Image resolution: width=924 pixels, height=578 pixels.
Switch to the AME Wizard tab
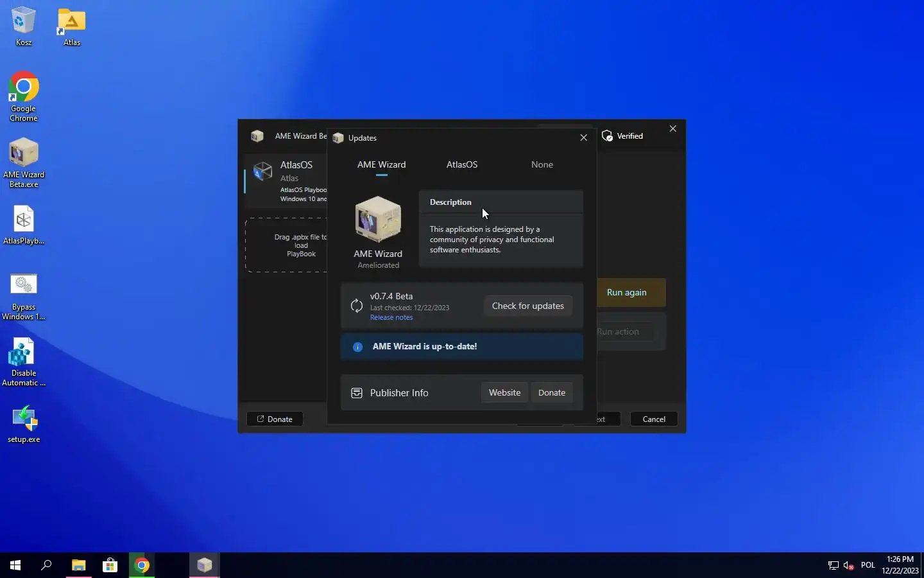tap(381, 165)
